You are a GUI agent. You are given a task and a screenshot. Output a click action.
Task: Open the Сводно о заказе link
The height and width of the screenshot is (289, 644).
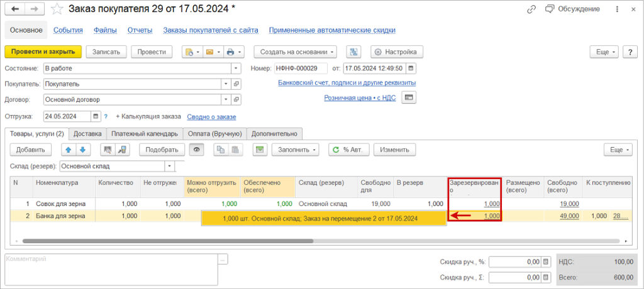coord(211,116)
